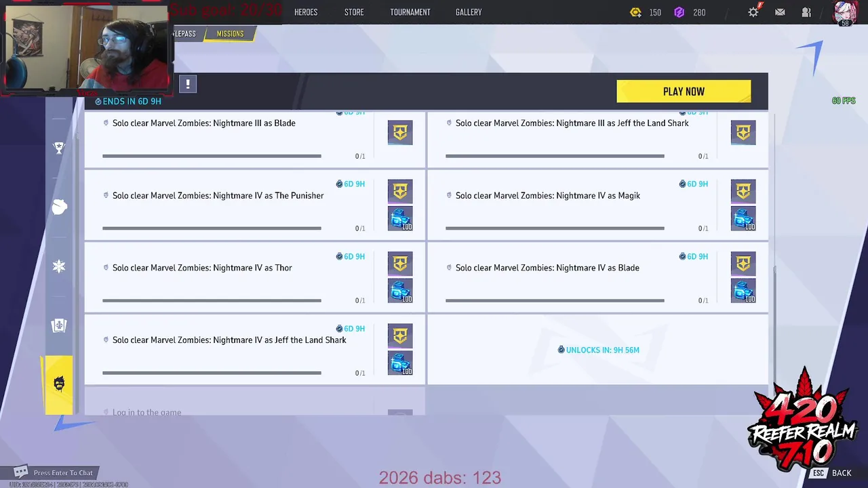This screenshot has width=868, height=488.
Task: Click progress bar for The Punisher mission
Action: click(x=212, y=228)
